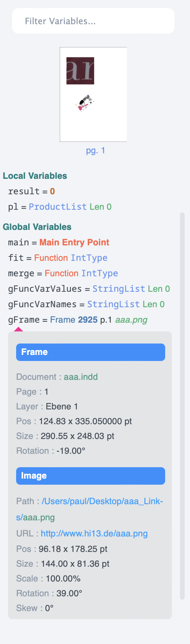Click the pg. 1 link
The height and width of the screenshot is (644, 190).
96,150
